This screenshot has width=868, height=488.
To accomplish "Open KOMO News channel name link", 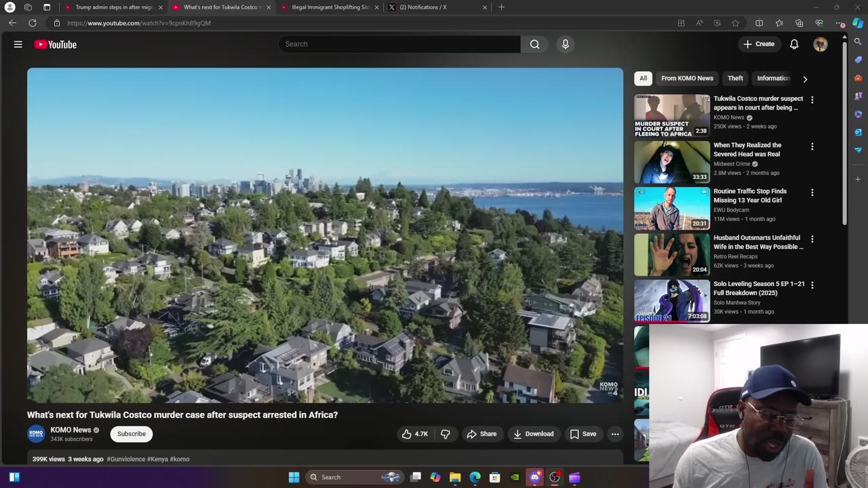I will pos(71,430).
